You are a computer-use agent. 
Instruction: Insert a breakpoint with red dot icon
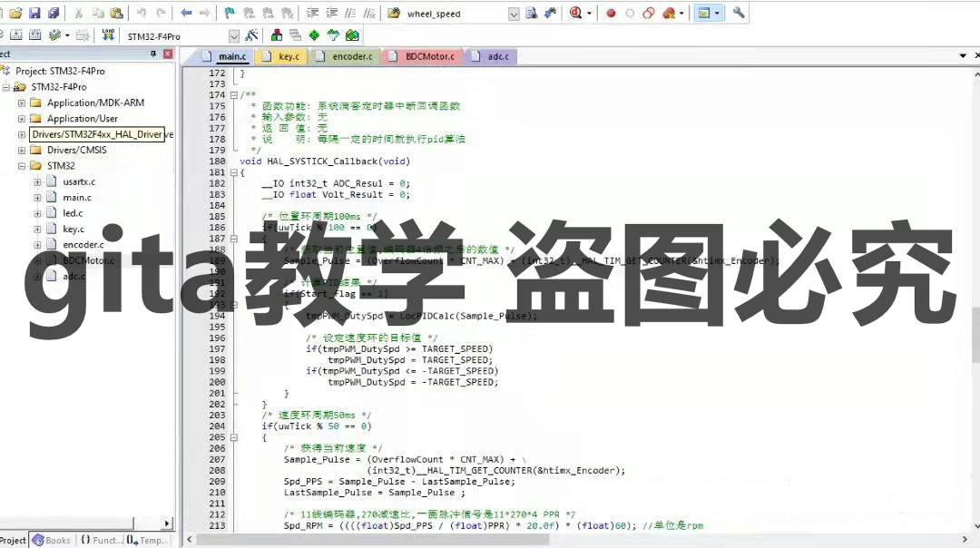(x=611, y=13)
